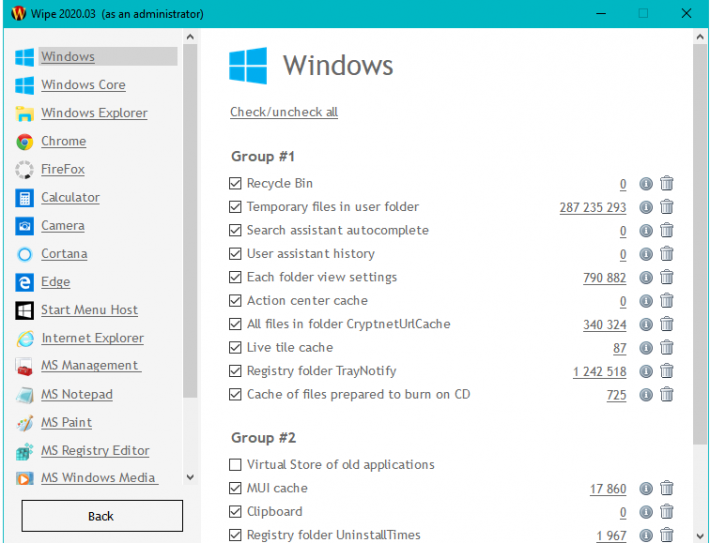Open Start Menu Host category
Viewport: 710px width, 543px height.
(90, 310)
